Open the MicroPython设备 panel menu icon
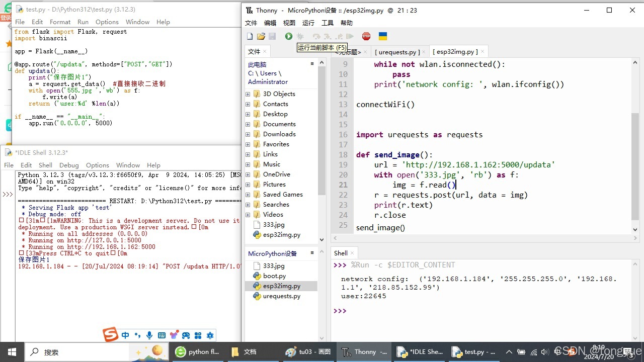 [x=312, y=253]
